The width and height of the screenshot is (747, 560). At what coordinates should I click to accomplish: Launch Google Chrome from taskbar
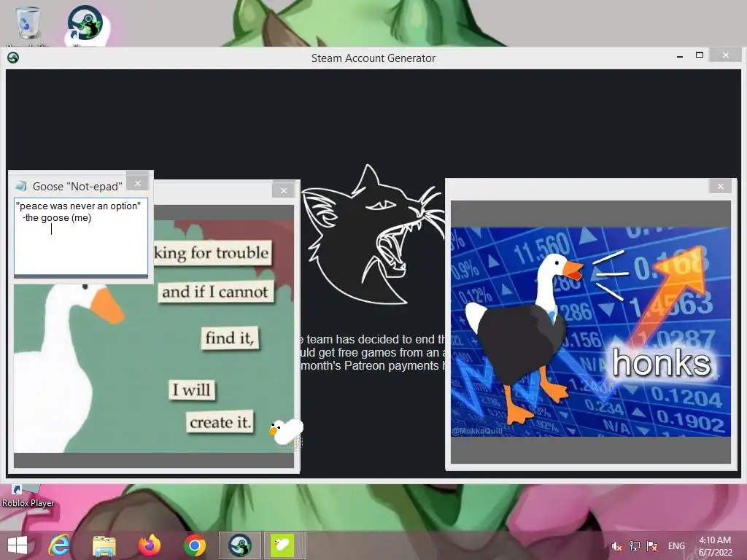click(194, 545)
